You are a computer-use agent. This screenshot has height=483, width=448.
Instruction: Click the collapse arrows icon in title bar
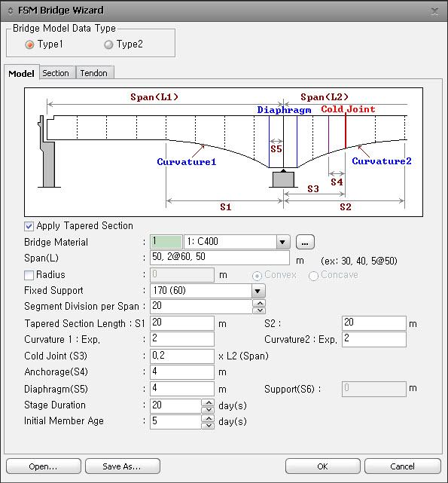(x=11, y=11)
